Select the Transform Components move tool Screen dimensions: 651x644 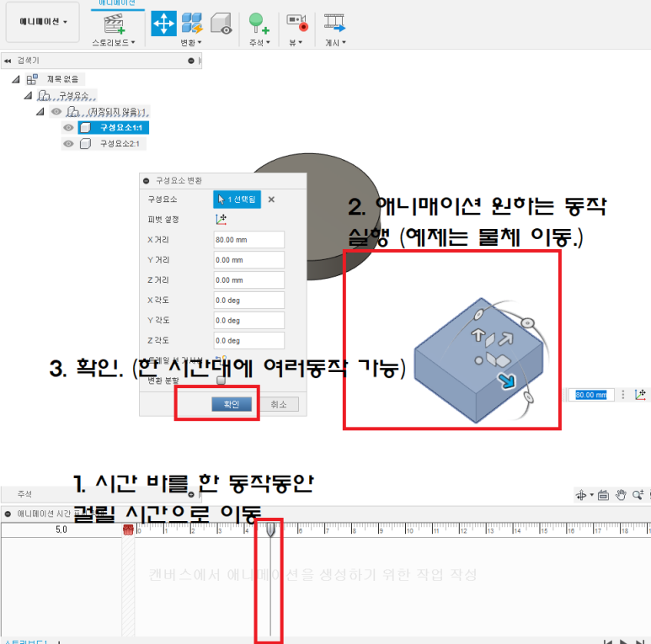pyautogui.click(x=163, y=24)
